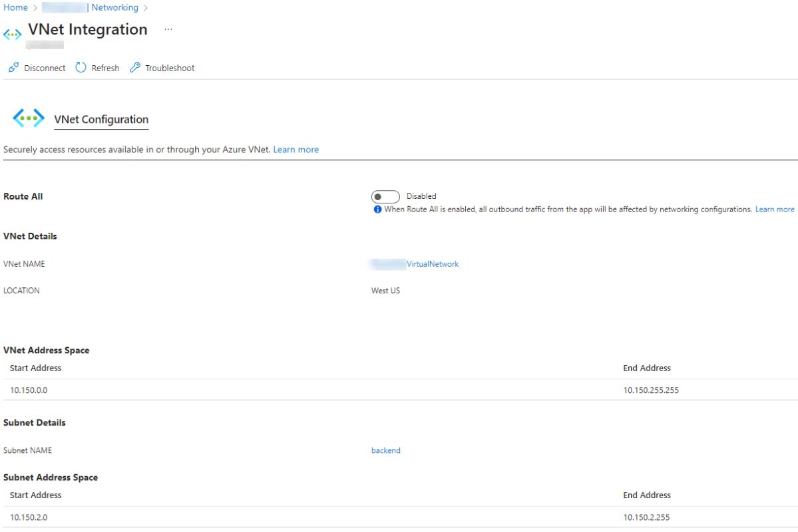Toggle the Route All switch

[385, 196]
